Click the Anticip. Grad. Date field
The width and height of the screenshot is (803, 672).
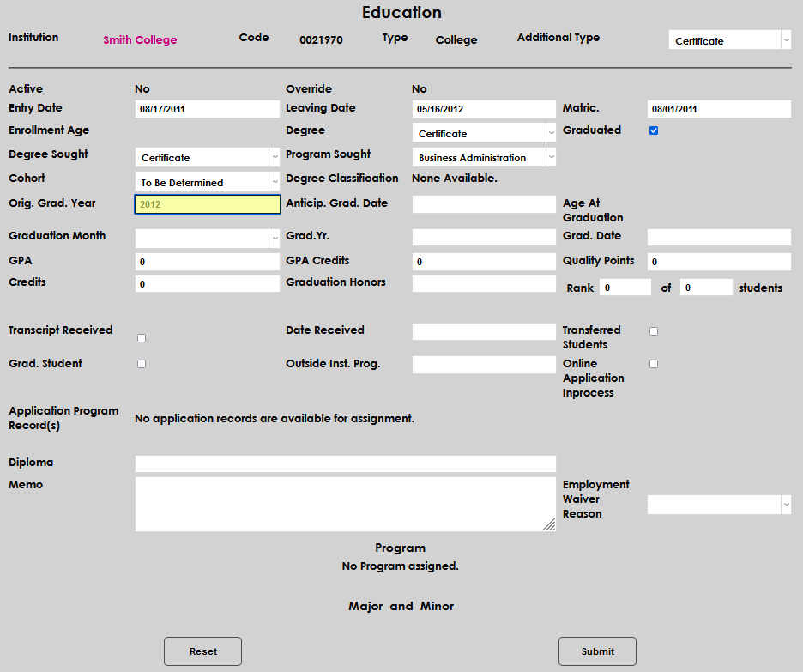coord(484,204)
